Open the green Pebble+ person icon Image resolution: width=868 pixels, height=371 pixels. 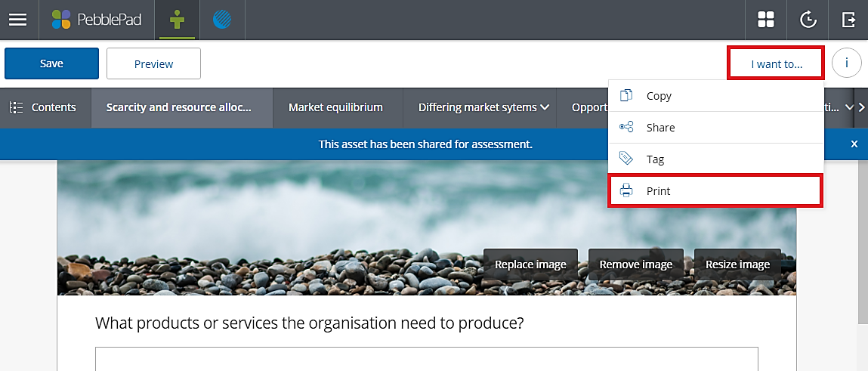click(x=177, y=20)
